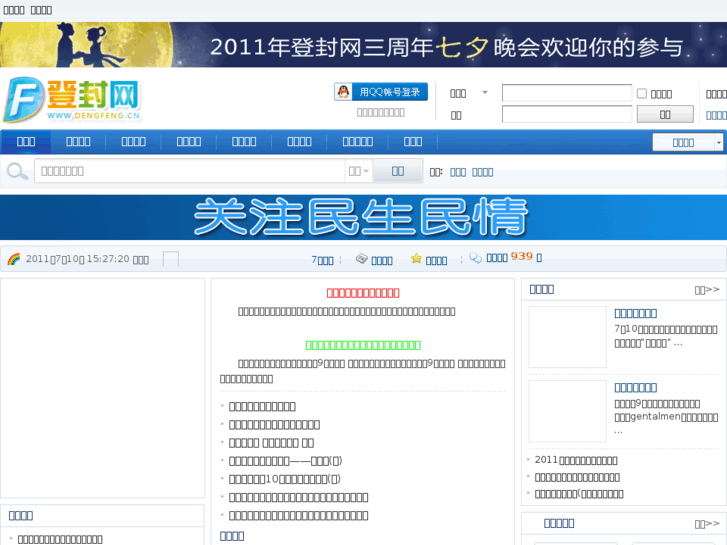This screenshot has height=545, width=727.
Task: Focus the username input field
Action: 567,93
